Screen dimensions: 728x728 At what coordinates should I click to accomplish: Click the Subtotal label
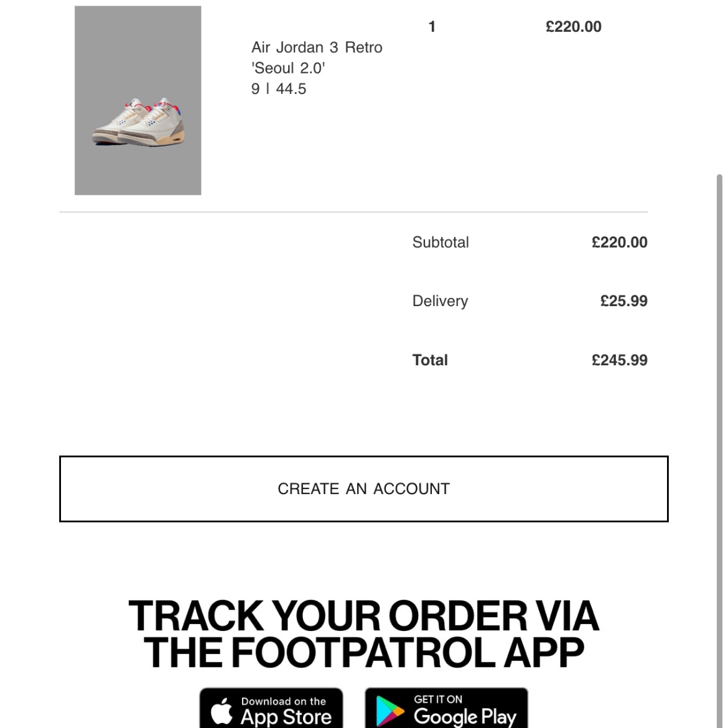pos(441,243)
